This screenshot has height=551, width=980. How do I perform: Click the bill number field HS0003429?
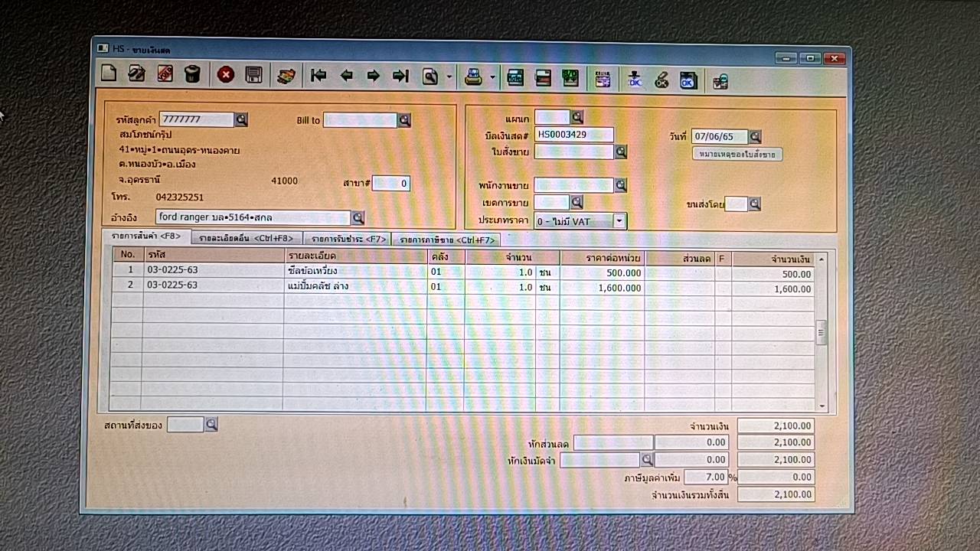tap(574, 135)
